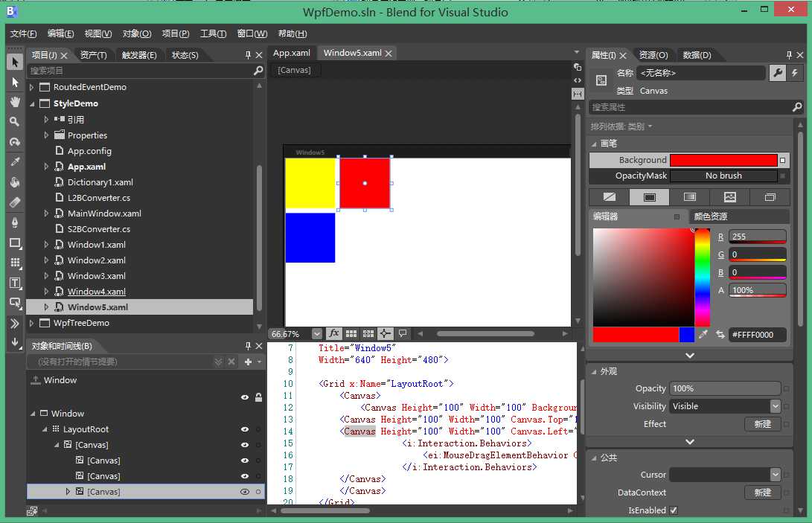Image resolution: width=812 pixels, height=523 pixels.
Task: Expand the RoutedEventDemo project
Action: (x=32, y=87)
